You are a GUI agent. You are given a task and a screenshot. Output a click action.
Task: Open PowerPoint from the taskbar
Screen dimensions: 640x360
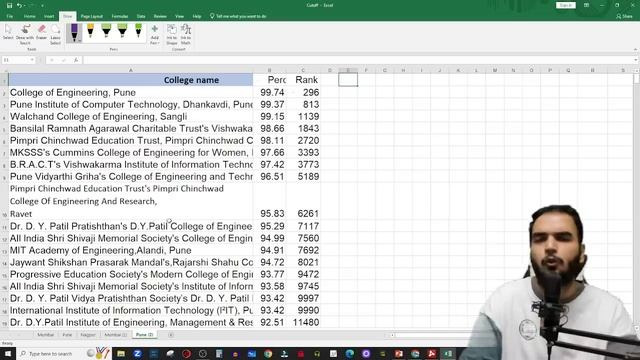tap(399, 353)
